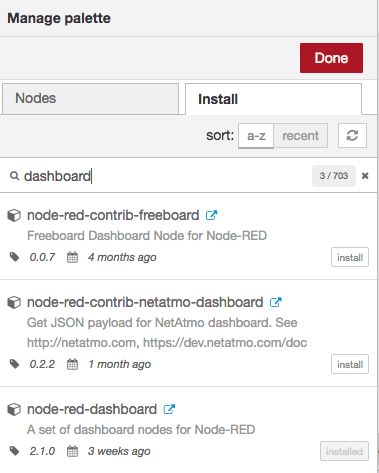Click the Done button
379x473 pixels.
click(331, 58)
